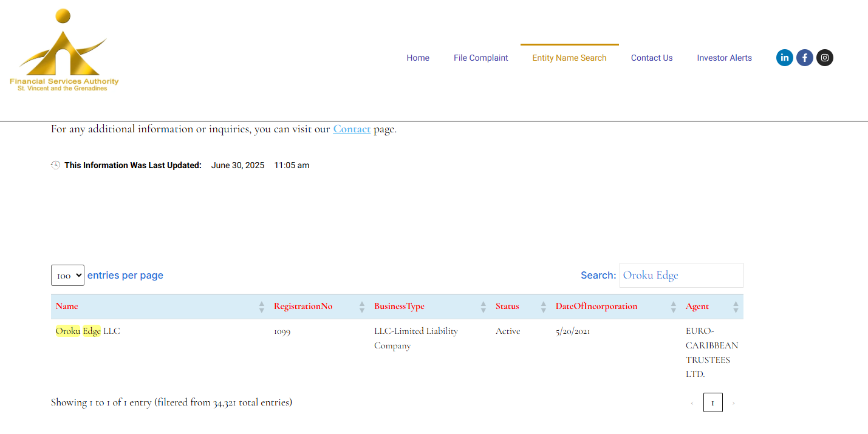Sort by DateOfIncorporation column arrows
The width and height of the screenshot is (868, 434).
pos(674,307)
